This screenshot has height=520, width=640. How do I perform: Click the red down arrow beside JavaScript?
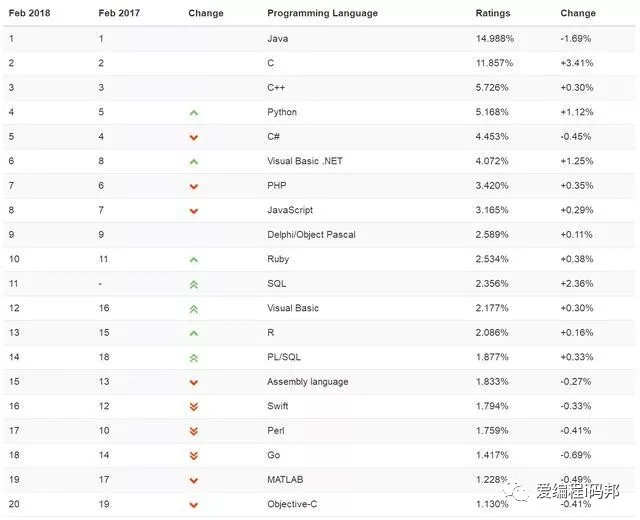[194, 211]
